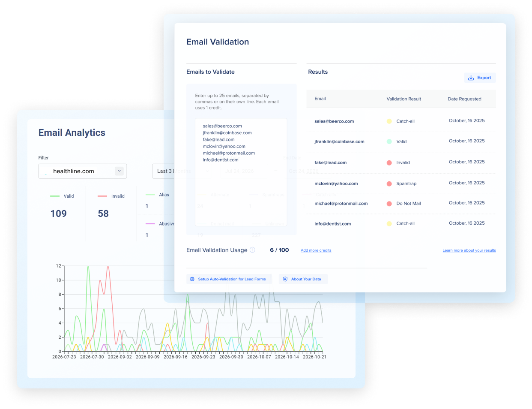532x409 pixels.
Task: Select sales@beerco.com in results table
Action: [334, 121]
